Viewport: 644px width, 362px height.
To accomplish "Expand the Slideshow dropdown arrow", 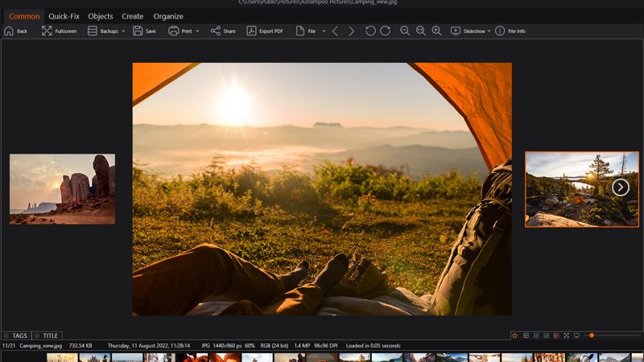I will [489, 31].
